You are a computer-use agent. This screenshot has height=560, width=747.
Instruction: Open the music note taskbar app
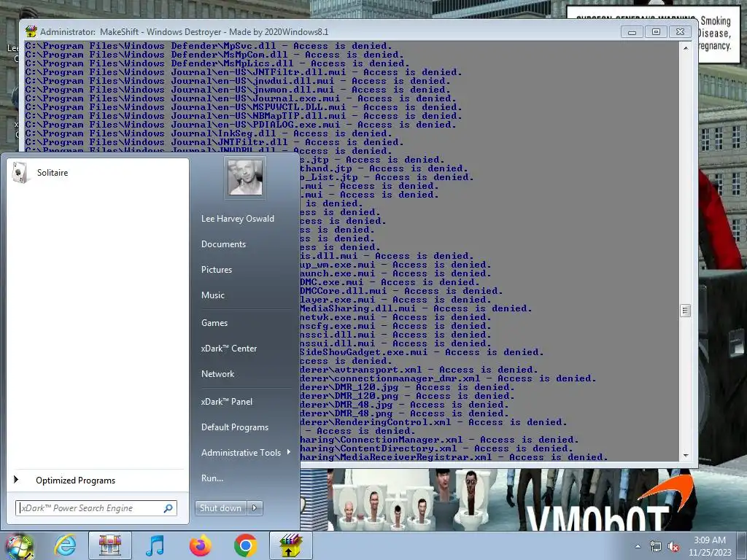pyautogui.click(x=155, y=545)
